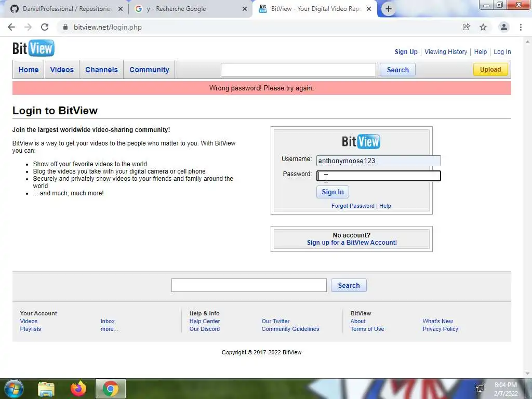
Task: Close the Recherche Google tab
Action: 245,9
